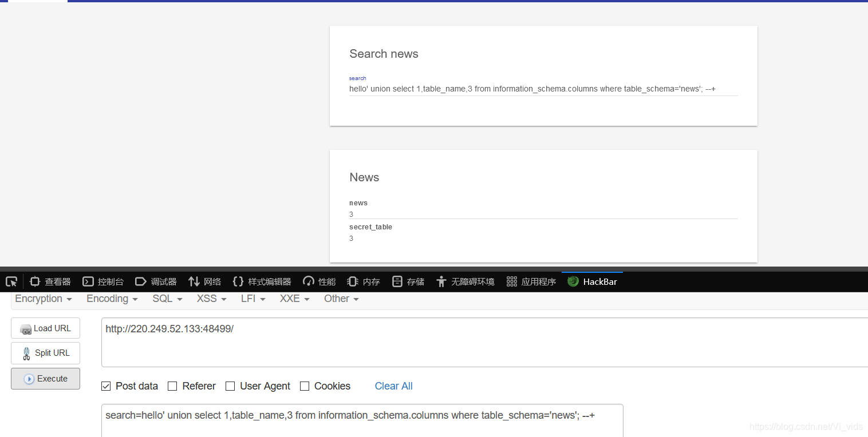This screenshot has height=437, width=868.
Task: Click the 'News' card heading
Action: 364,177
